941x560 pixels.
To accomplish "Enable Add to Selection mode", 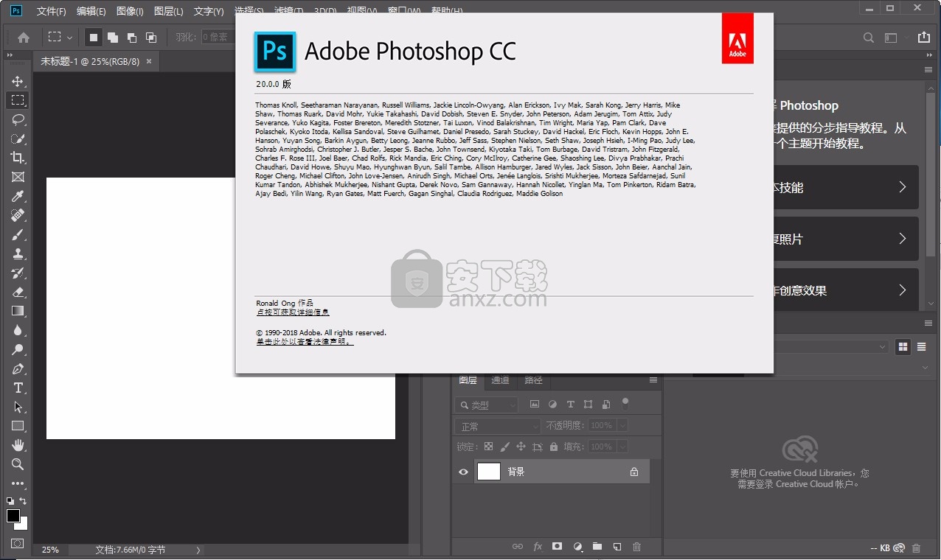I will click(x=113, y=37).
